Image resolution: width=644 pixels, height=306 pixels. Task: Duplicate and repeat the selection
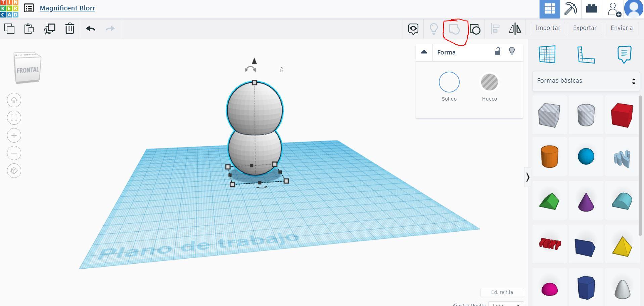click(50, 29)
